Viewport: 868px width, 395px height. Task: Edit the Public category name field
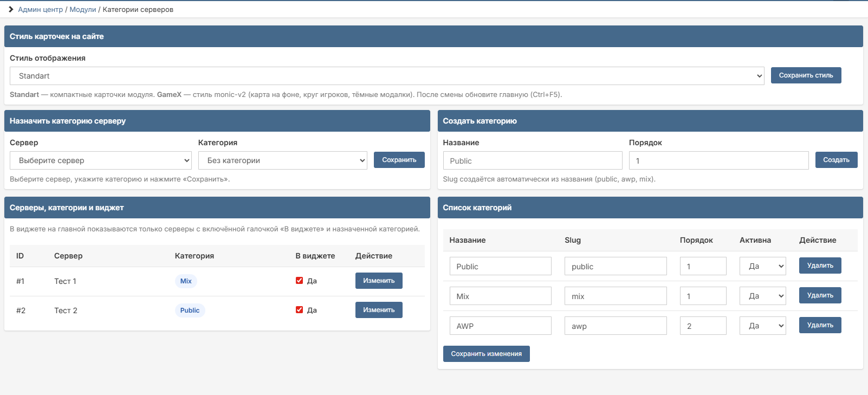tap(501, 266)
